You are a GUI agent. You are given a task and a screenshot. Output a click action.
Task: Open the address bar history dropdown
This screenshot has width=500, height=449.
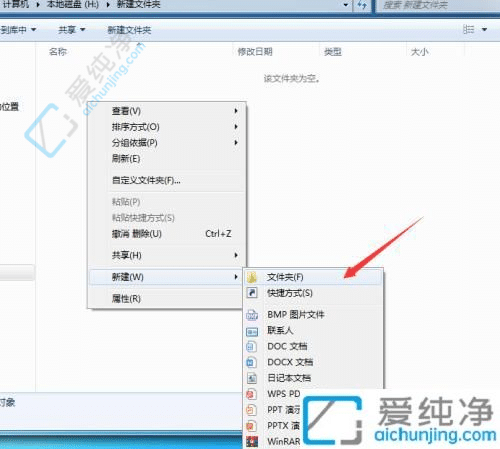pyautogui.click(x=346, y=5)
